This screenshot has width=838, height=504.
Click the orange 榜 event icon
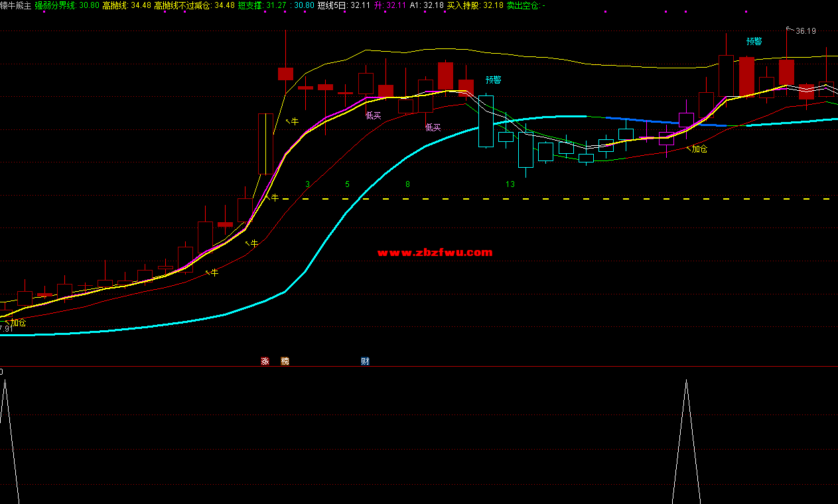[285, 361]
